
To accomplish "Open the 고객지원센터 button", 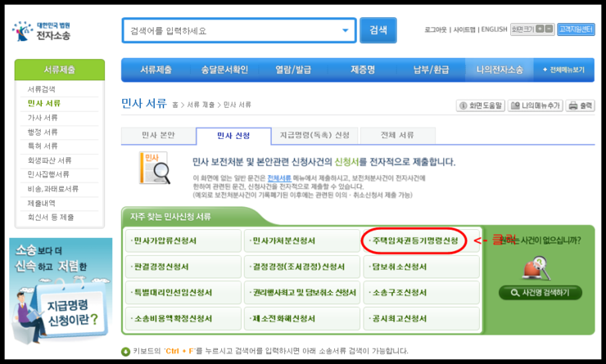I will coord(576,29).
